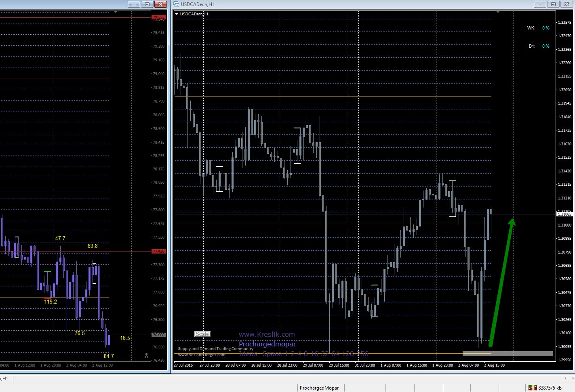The height and width of the screenshot is (392, 575).
Task: Click the gray 76.660 price label
Action: [x=159, y=335]
